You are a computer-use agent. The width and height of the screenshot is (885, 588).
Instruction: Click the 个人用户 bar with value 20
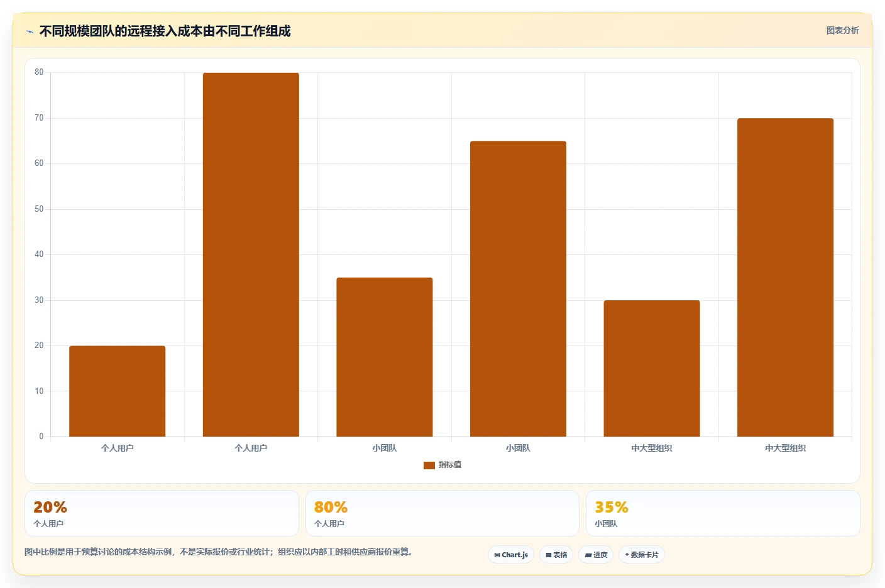[x=118, y=391]
